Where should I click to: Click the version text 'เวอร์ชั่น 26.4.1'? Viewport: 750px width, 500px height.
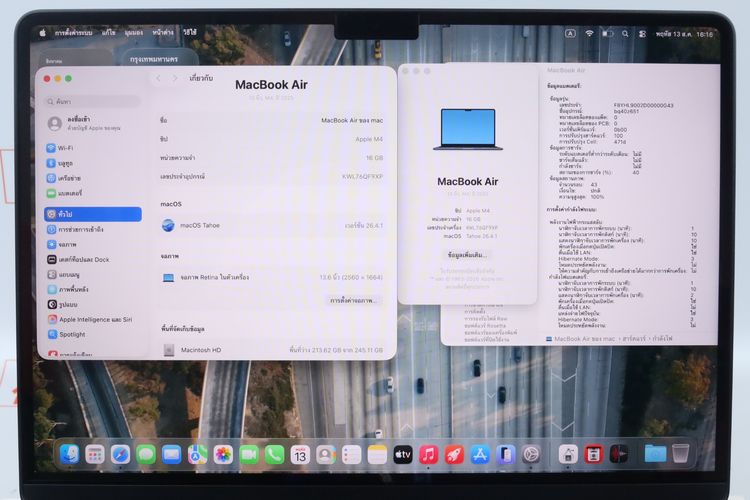pos(364,225)
